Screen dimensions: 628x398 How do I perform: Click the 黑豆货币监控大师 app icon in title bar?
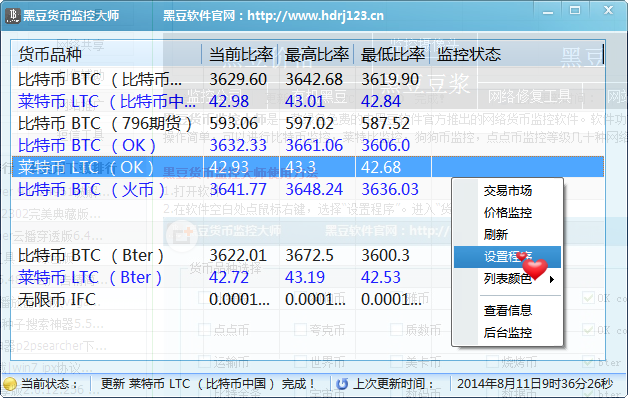pyautogui.click(x=12, y=16)
